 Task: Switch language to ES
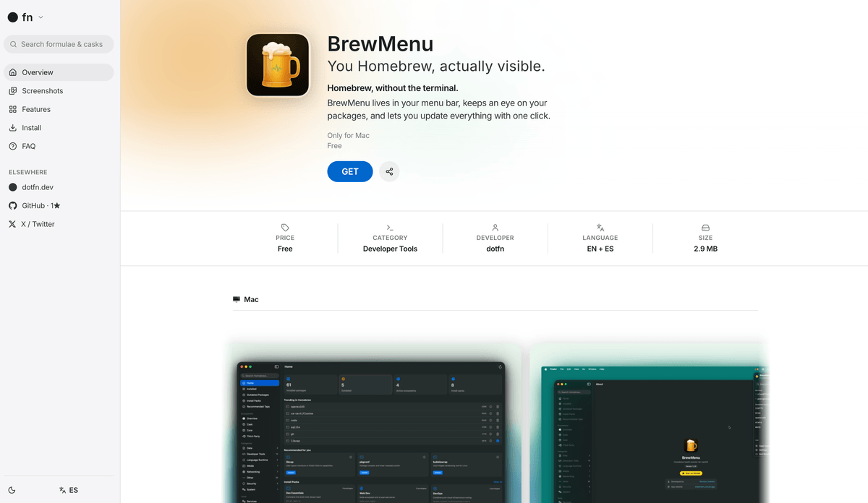pyautogui.click(x=69, y=490)
